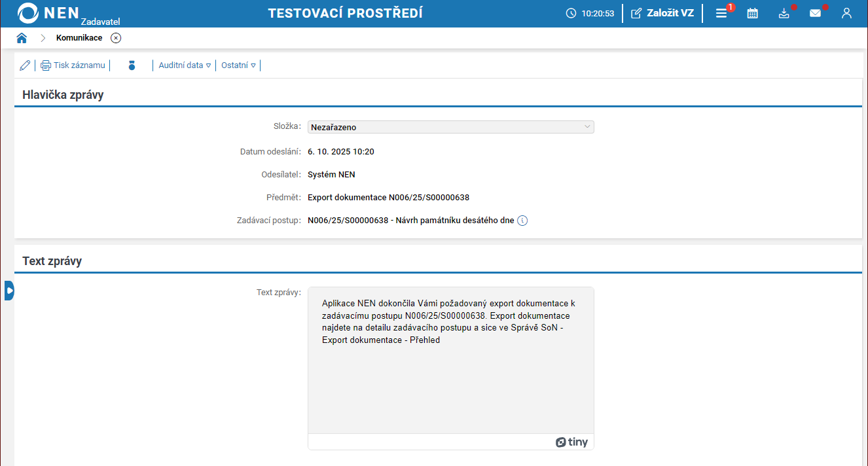Open the hamburger menu with notification badge
Screen dimensions: 868x466
point(721,13)
